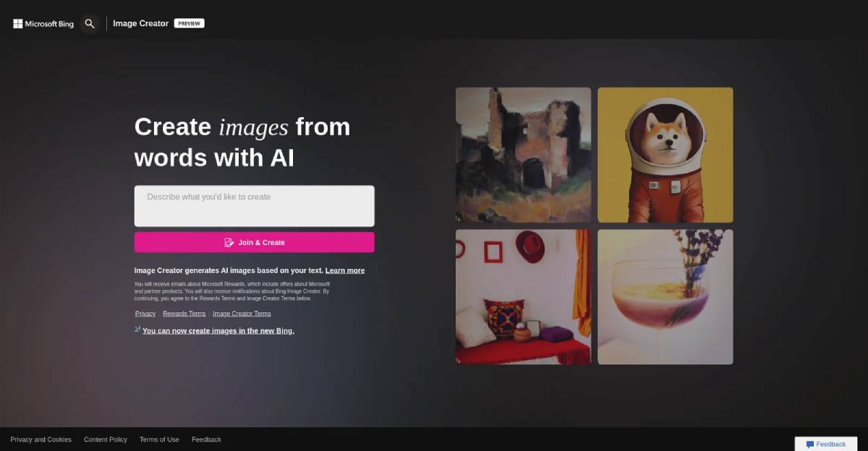Screen dimensions: 868x451
Task: Open the Rewards Terms link
Action: pos(184,314)
